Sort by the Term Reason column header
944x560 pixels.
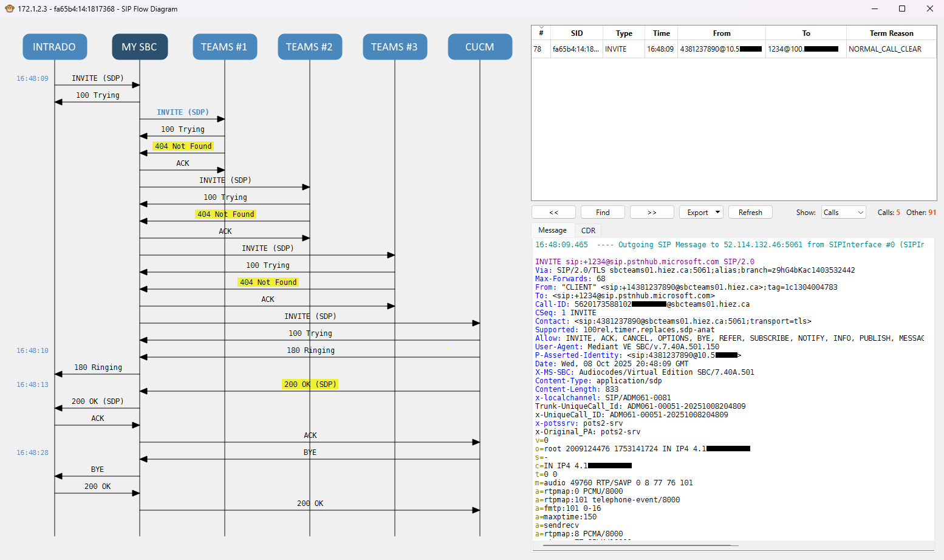coord(891,33)
